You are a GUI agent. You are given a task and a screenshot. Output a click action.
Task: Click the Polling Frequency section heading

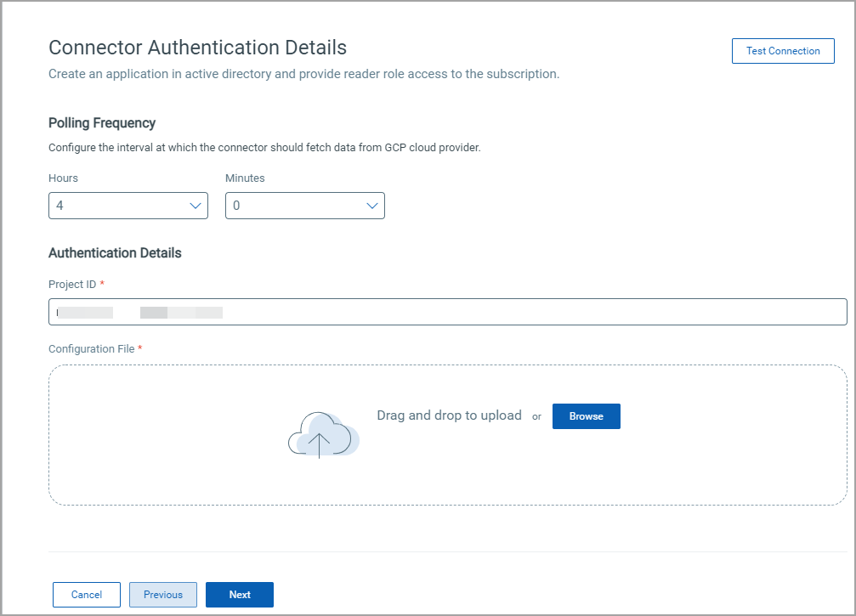click(x=102, y=123)
